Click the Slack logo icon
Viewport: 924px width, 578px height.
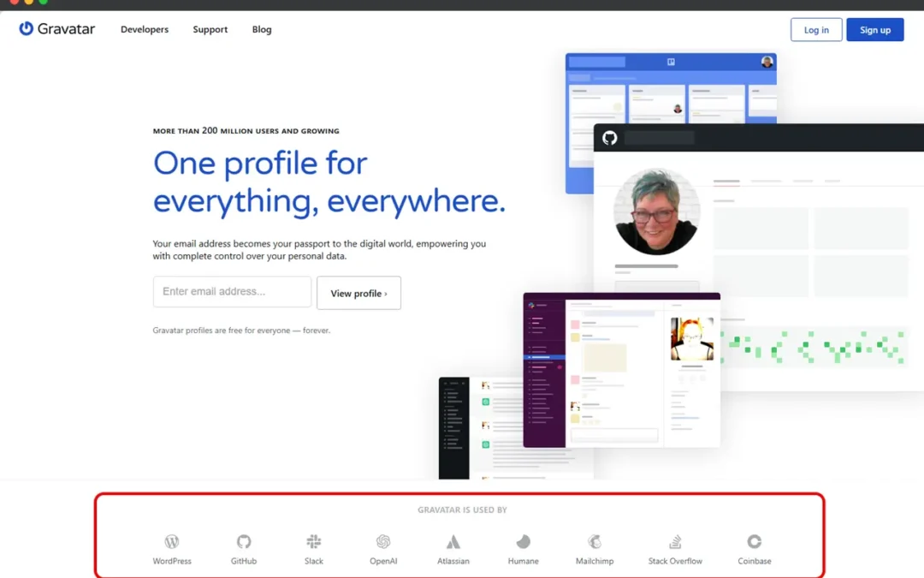pos(313,541)
